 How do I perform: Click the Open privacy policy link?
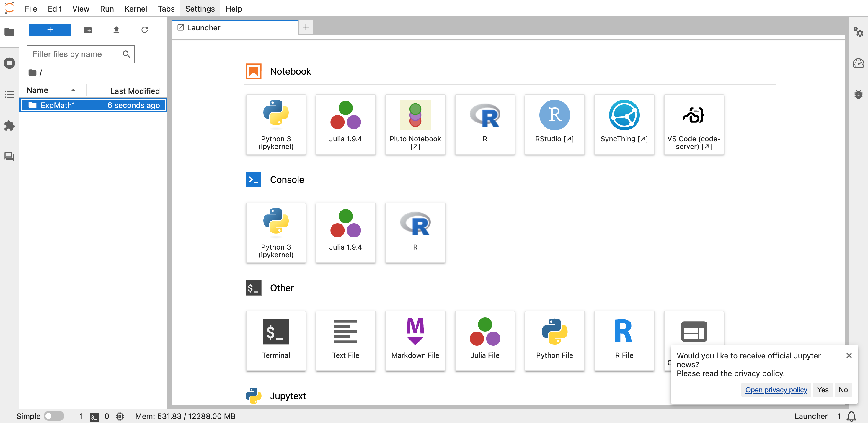(776, 390)
